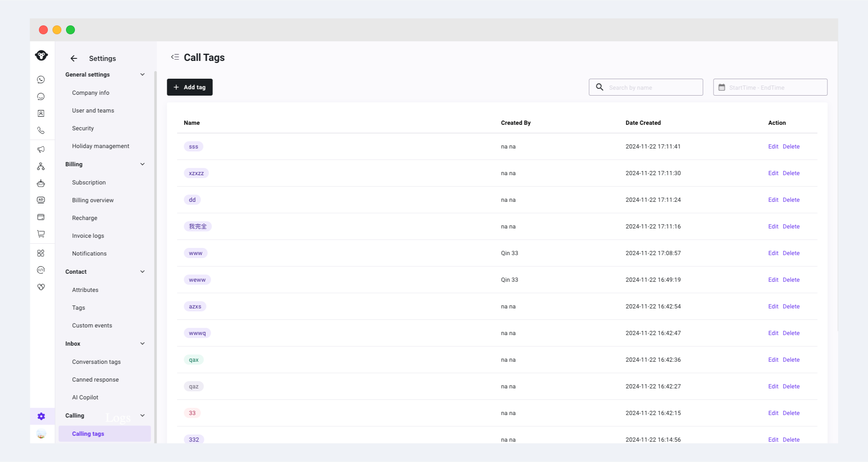Select Conversation tags menu item
868x462 pixels.
96,362
